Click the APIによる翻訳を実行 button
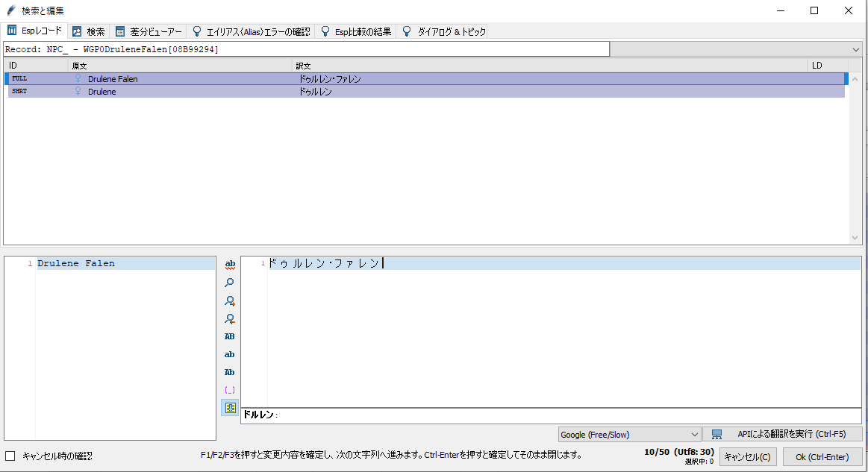Image resolution: width=868 pixels, height=472 pixels. 782,434
